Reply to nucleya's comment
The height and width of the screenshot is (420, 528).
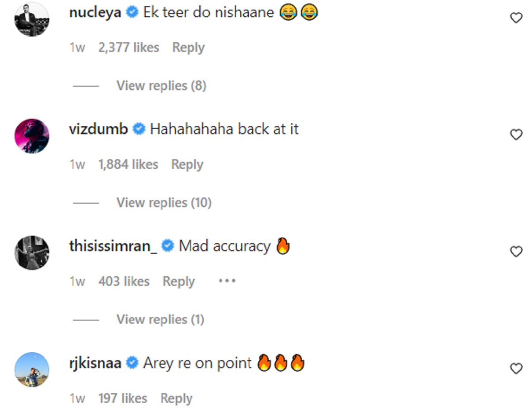188,47
